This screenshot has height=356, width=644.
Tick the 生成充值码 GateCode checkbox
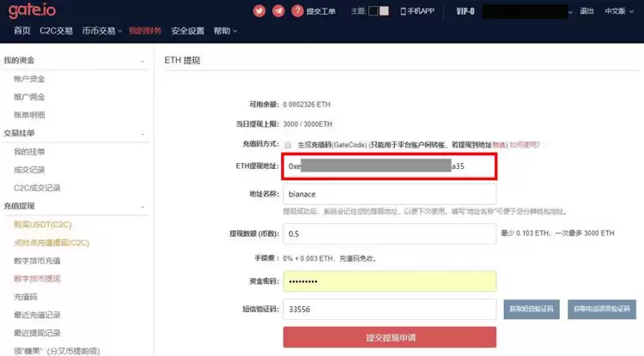[288, 145]
